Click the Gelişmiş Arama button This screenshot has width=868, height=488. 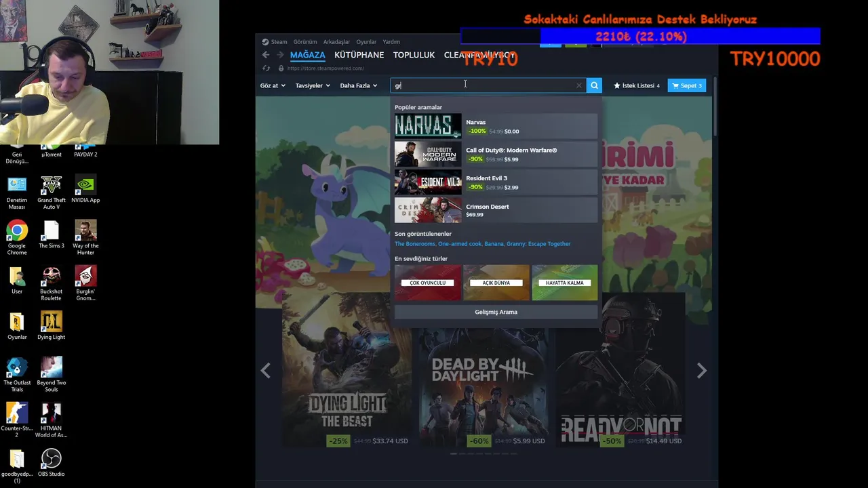click(x=496, y=312)
